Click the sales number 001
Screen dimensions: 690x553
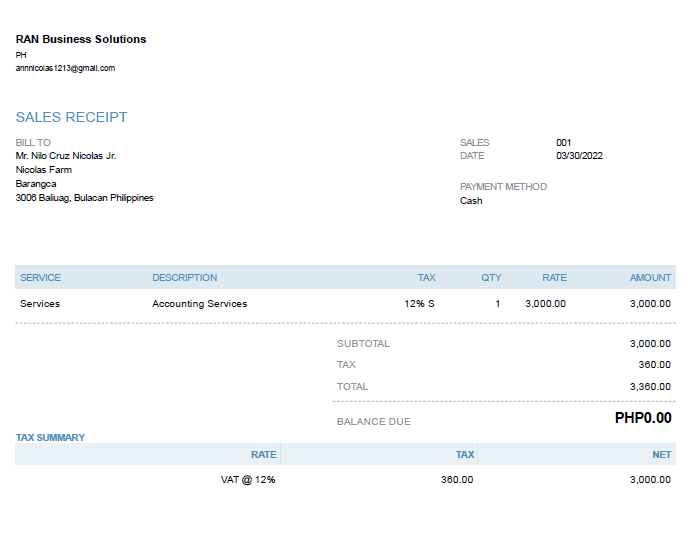[564, 142]
